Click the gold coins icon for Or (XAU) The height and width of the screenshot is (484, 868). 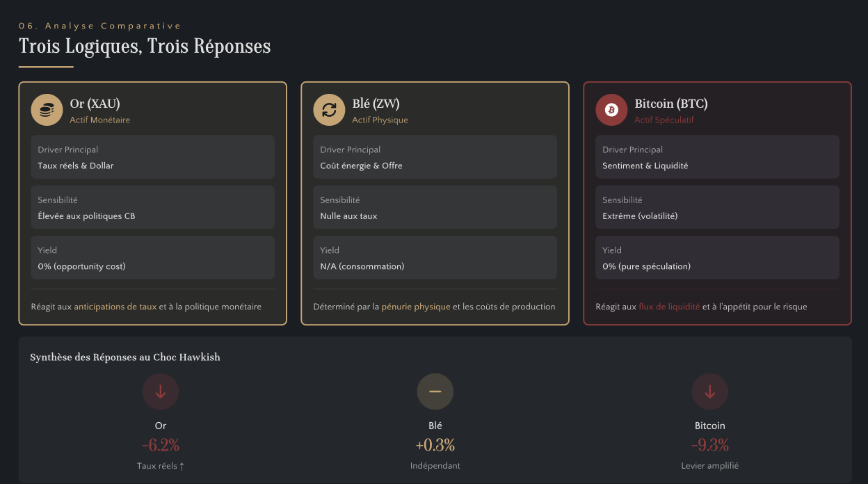pos(47,110)
